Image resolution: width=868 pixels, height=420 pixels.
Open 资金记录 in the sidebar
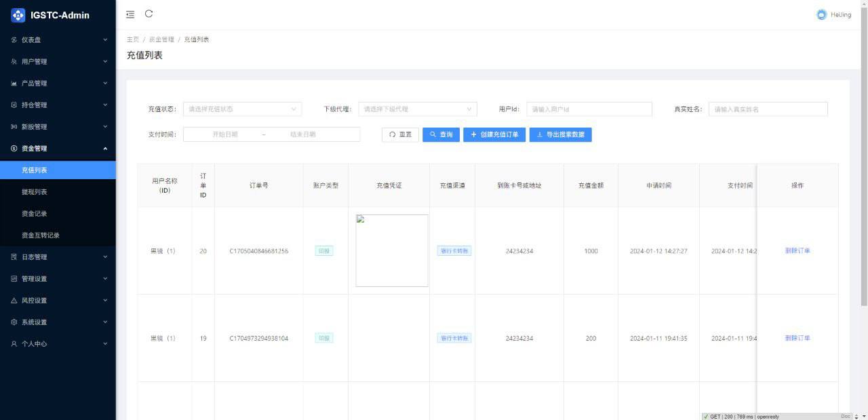tap(58, 214)
